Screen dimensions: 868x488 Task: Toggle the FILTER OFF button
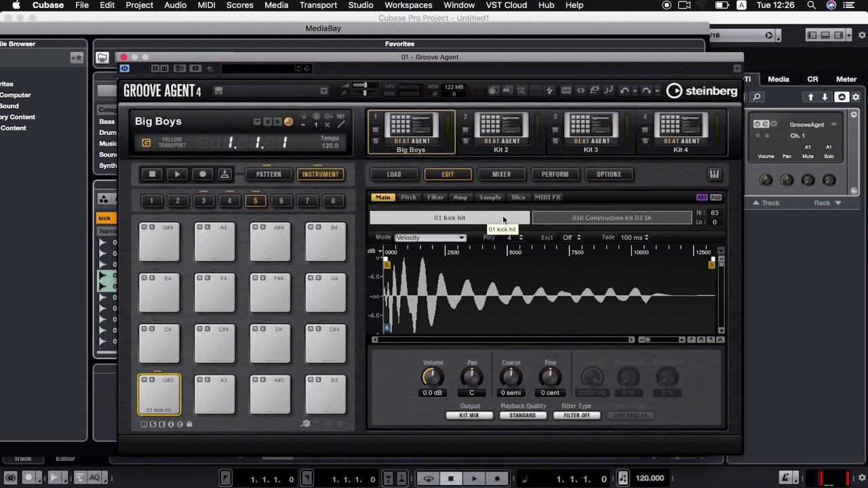tap(576, 415)
